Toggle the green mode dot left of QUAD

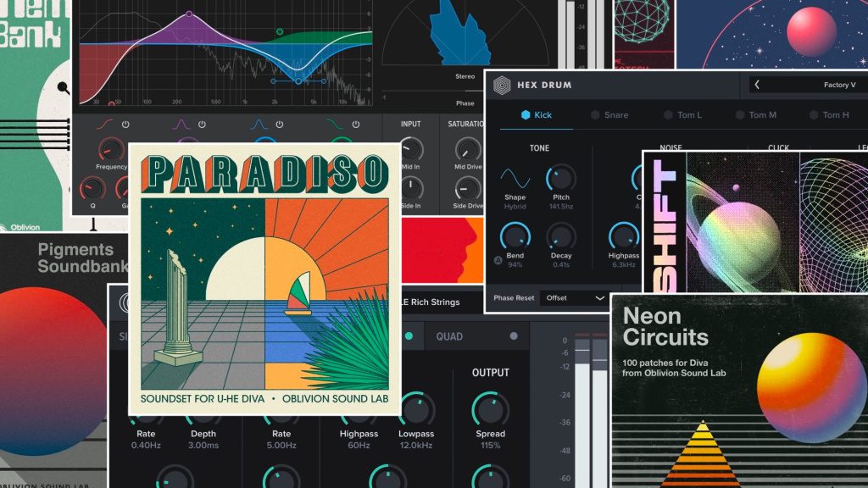point(409,335)
